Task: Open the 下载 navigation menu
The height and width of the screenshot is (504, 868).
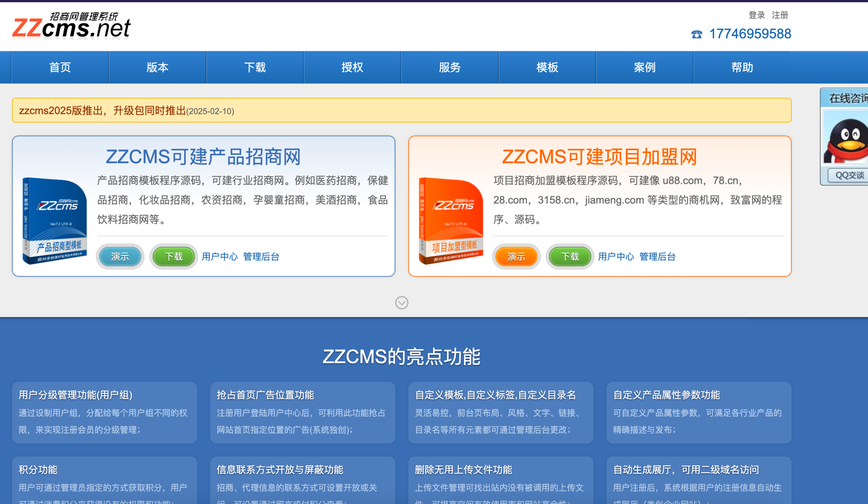Action: [x=255, y=67]
